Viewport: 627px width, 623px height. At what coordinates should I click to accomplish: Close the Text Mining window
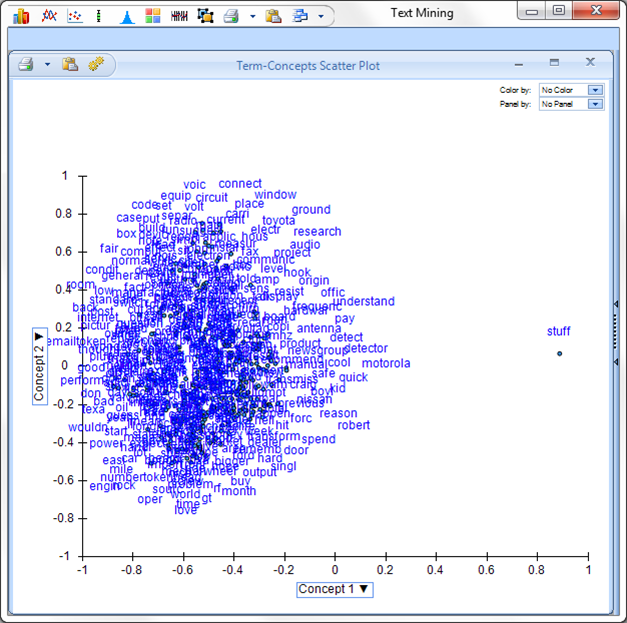(596, 10)
